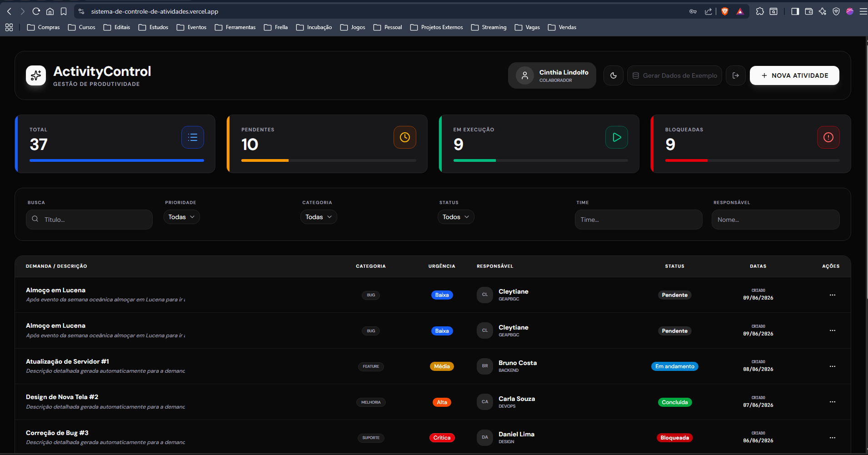Click 'Design de Nova Tela #2' title

62,397
